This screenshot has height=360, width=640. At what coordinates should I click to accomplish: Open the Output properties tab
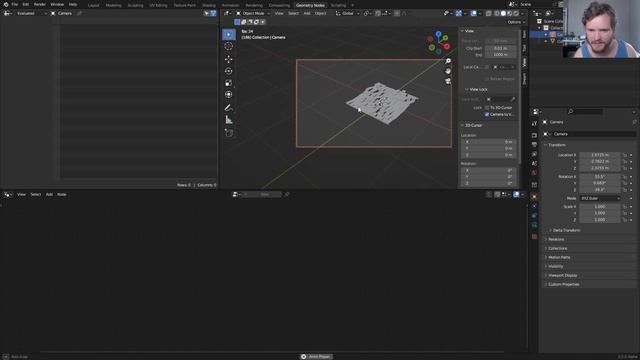(x=534, y=145)
